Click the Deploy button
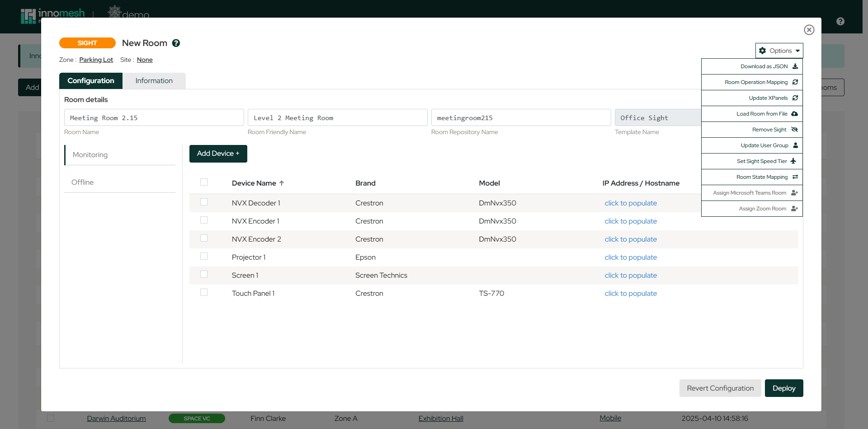868x429 pixels. pos(784,388)
